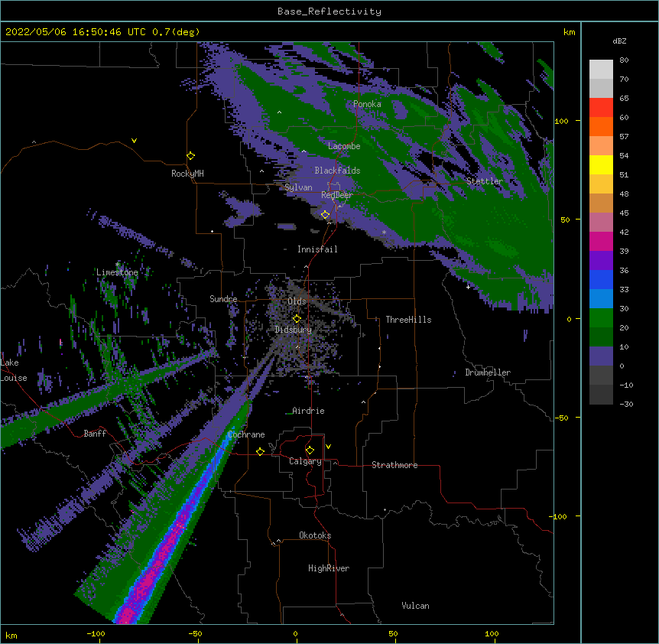Select the Didsbury town label
The image size is (659, 644).
pyautogui.click(x=293, y=330)
